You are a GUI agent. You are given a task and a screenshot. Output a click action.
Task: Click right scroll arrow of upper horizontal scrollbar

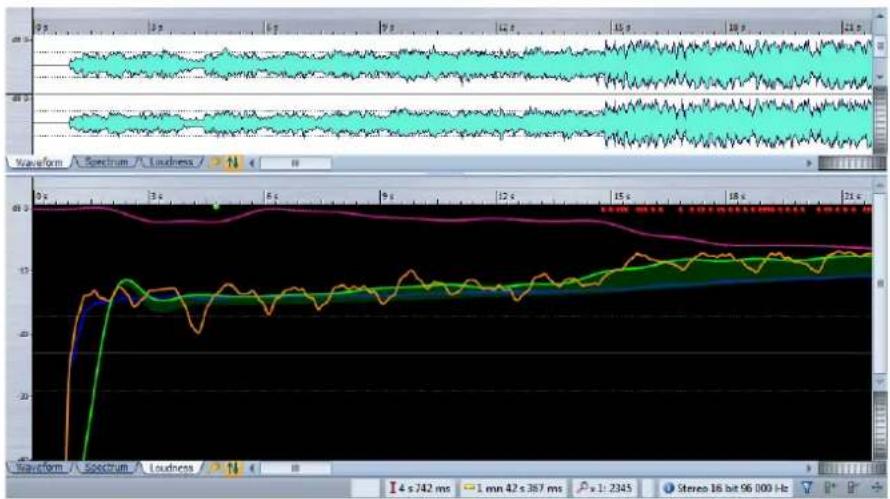pos(809,163)
